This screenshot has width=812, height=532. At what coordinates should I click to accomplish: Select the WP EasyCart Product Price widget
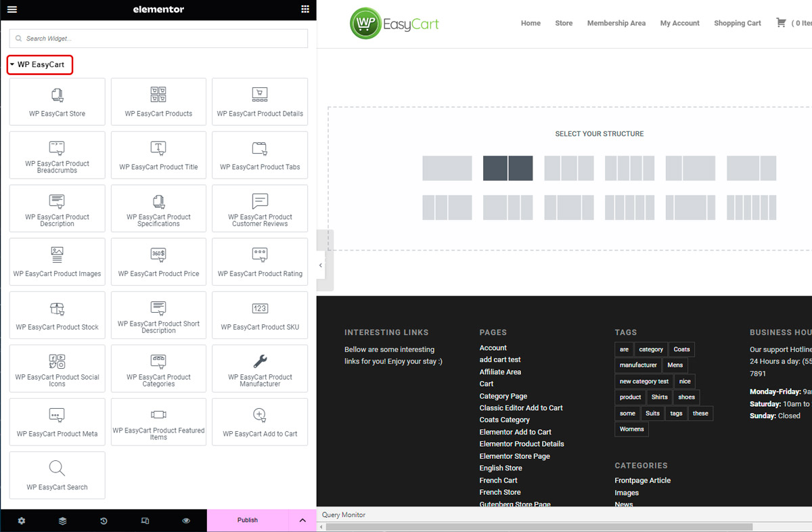click(158, 262)
